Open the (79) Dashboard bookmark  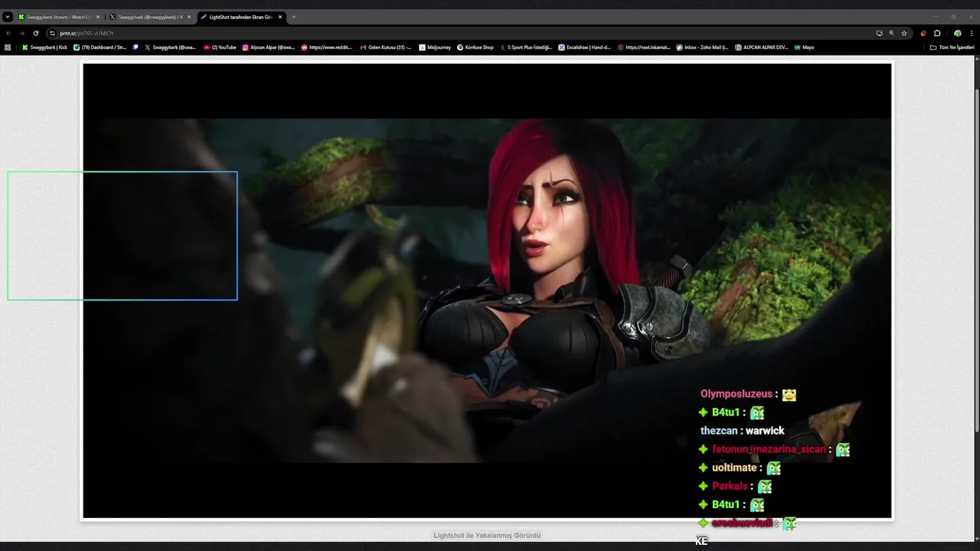coord(100,47)
